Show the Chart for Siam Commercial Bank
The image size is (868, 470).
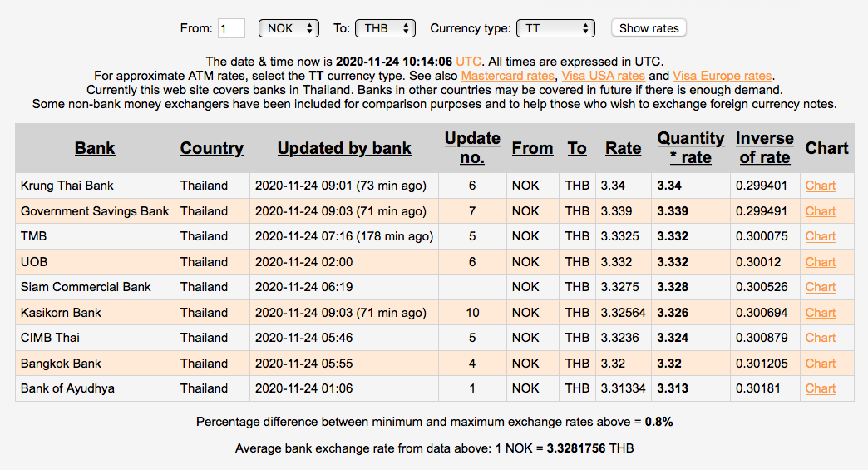(820, 287)
